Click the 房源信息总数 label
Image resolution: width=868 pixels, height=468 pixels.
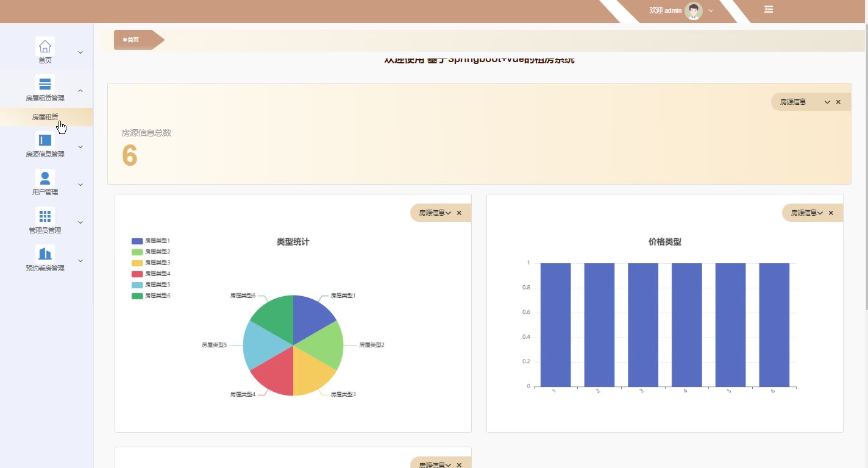(146, 133)
